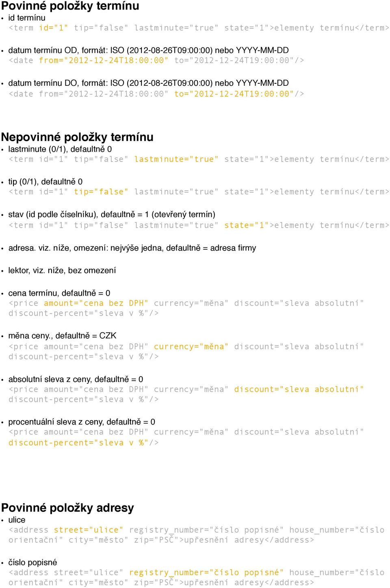The width and height of the screenshot is (390, 588).
Task: Click the "id termínu" bullet label
Action: pyautogui.click(x=27, y=18)
